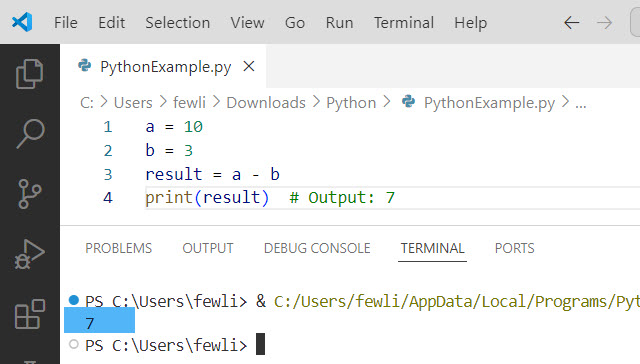
Task: Click the '# Output: 7' comment
Action: coord(342,198)
